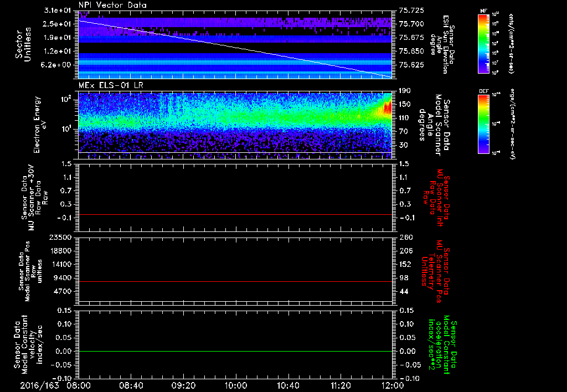The image size is (567, 392).
Task: Select the 10:00 time axis label
Action: (x=236, y=384)
